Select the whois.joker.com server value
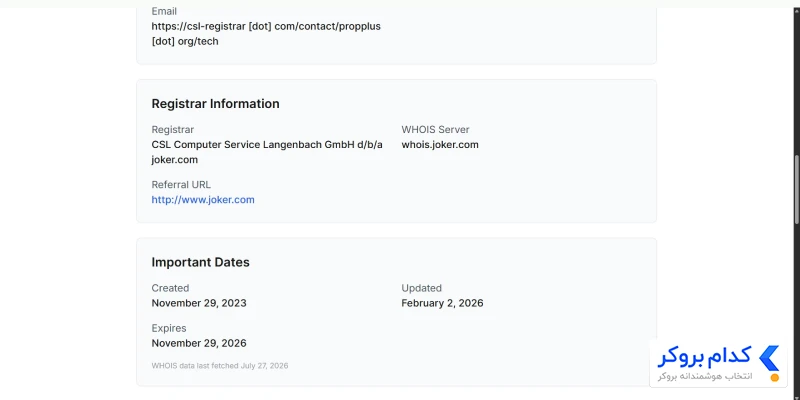800x400 pixels. [440, 144]
